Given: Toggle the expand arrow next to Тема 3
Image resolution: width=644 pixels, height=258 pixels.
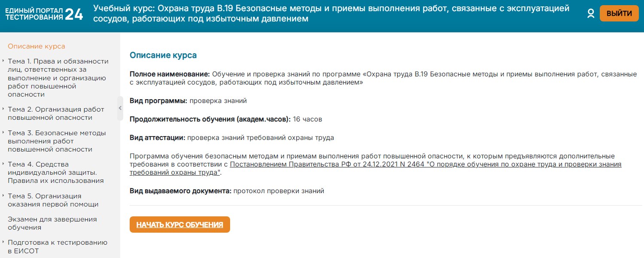Looking at the screenshot, I should click(3, 133).
